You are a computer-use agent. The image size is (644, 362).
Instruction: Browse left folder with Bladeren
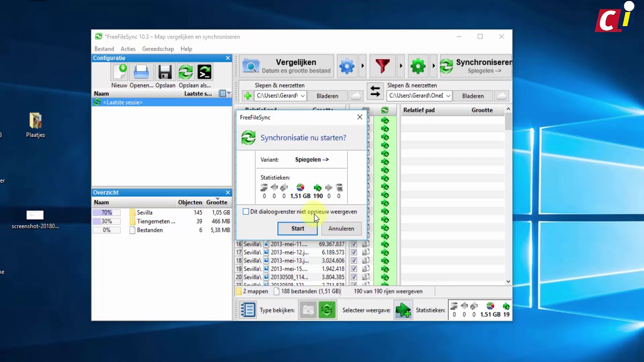click(x=327, y=96)
